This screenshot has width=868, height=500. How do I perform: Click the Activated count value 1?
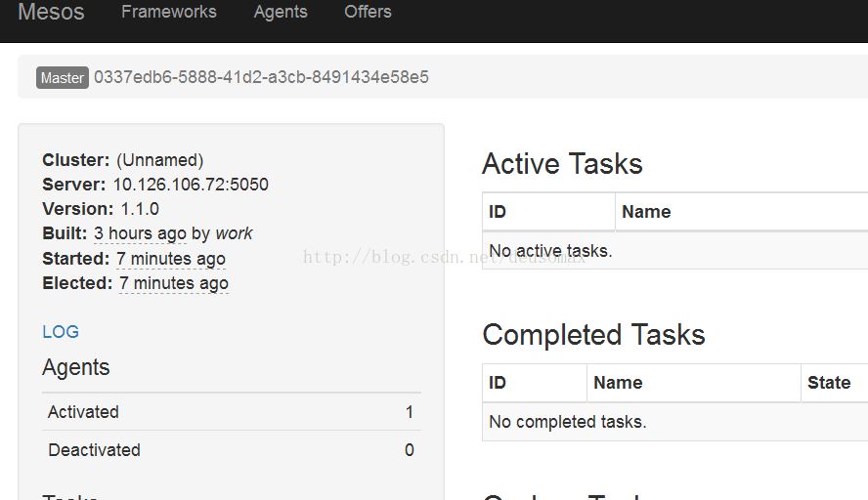point(410,412)
